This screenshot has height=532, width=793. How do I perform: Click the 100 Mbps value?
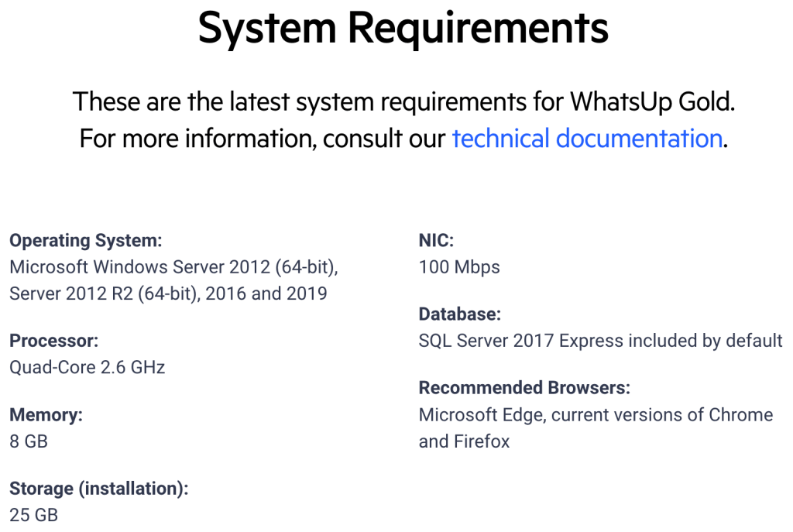459,267
